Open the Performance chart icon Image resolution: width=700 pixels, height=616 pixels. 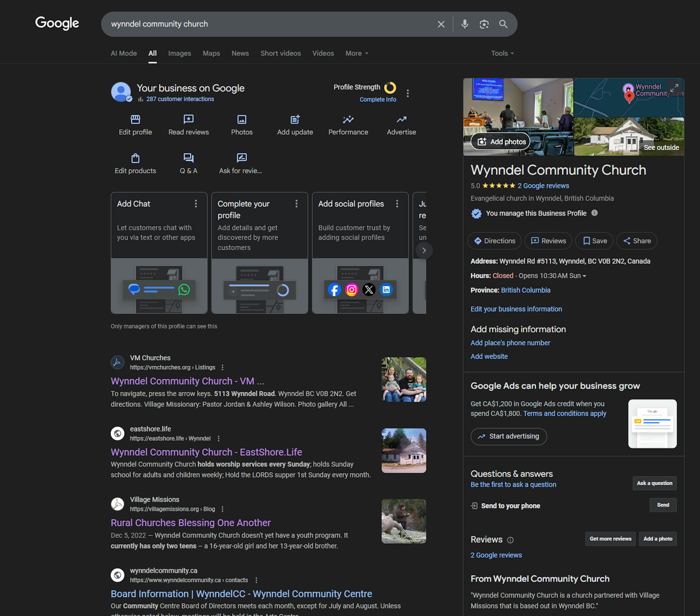tap(348, 120)
